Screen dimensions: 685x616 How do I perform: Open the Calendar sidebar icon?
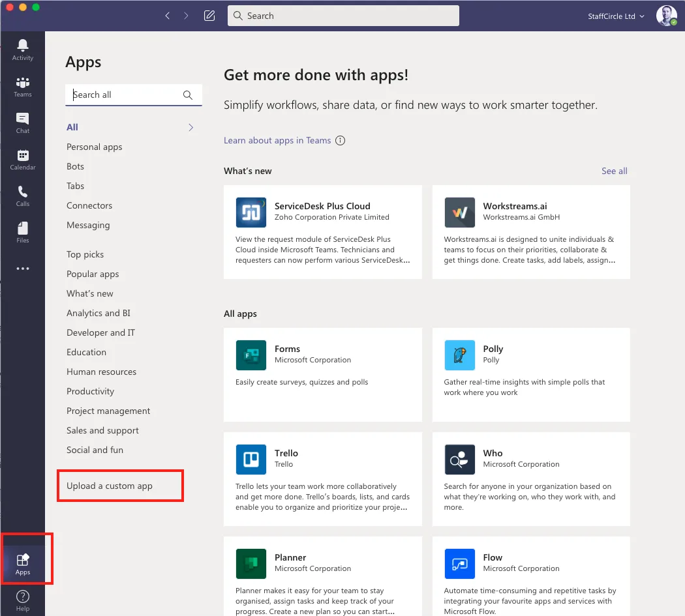23,160
